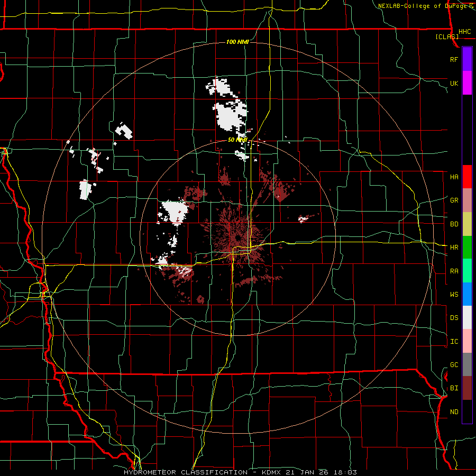Click the 'HR' legend label
This screenshot has height=476, width=476.
point(454,248)
